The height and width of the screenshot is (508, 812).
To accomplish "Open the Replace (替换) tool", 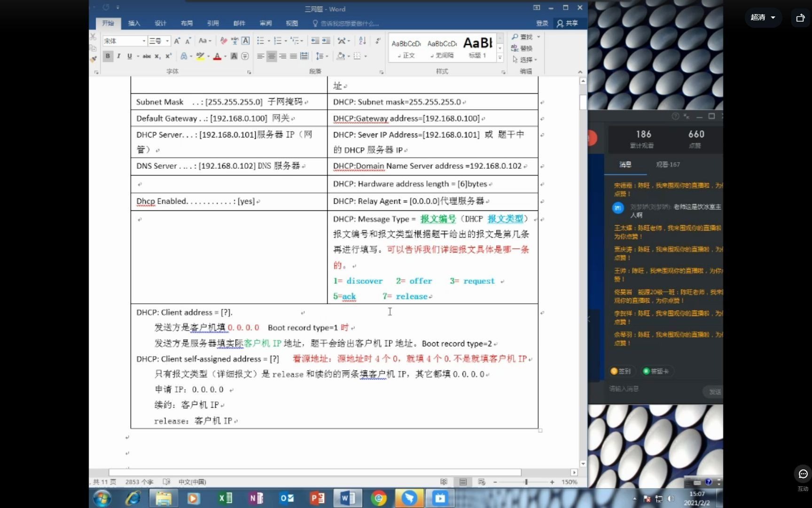I will coord(523,48).
